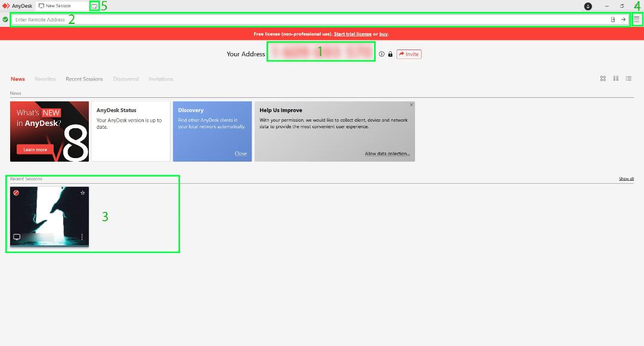
Task: Switch to the News tab
Action: point(18,79)
